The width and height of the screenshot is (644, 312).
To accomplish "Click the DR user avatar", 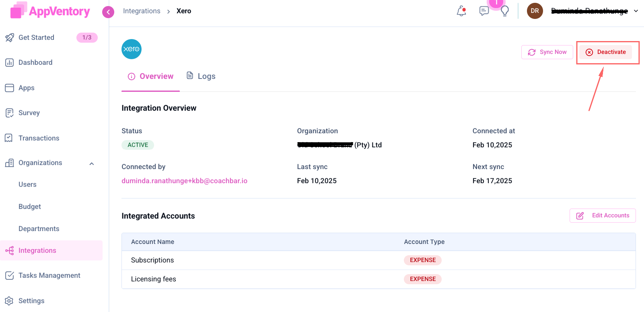I will pyautogui.click(x=535, y=11).
